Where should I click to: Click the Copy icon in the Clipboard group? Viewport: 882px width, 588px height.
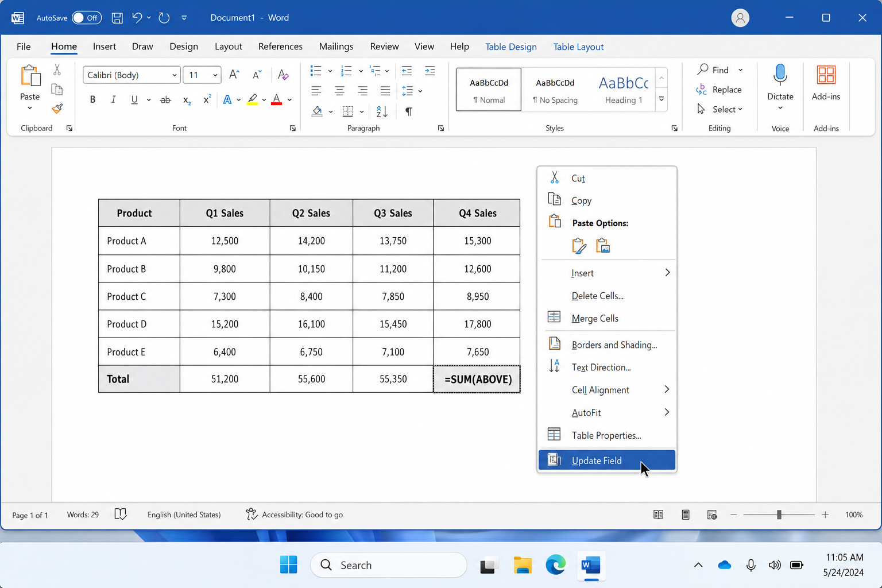coord(57,90)
